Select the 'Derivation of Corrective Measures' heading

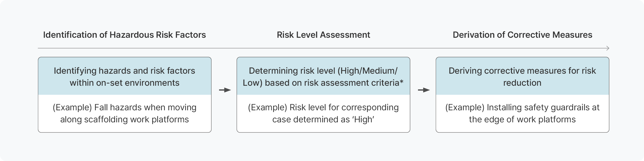tap(523, 35)
